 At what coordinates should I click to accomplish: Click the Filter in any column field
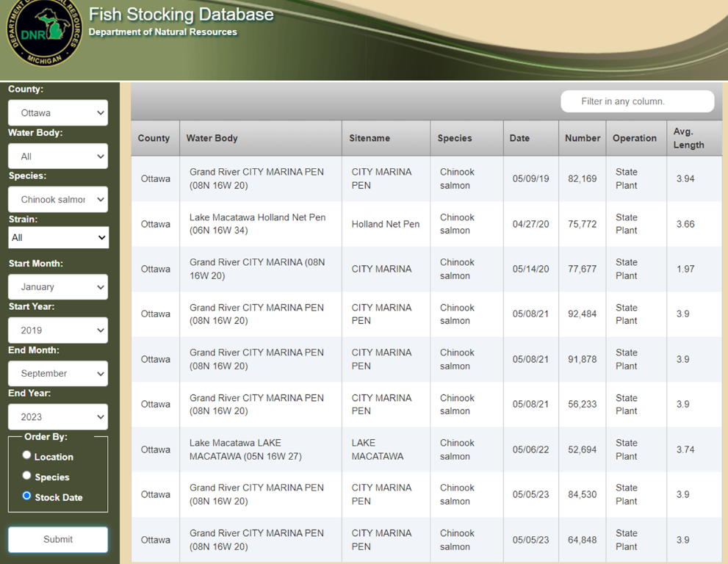(x=637, y=101)
